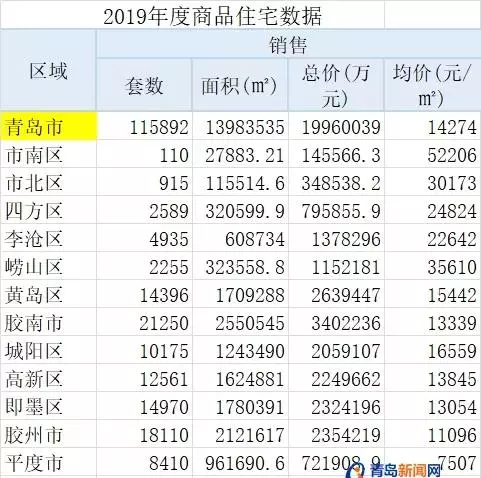Select the 14970 units cell
The width and height of the screenshot is (481, 478).
[144, 406]
